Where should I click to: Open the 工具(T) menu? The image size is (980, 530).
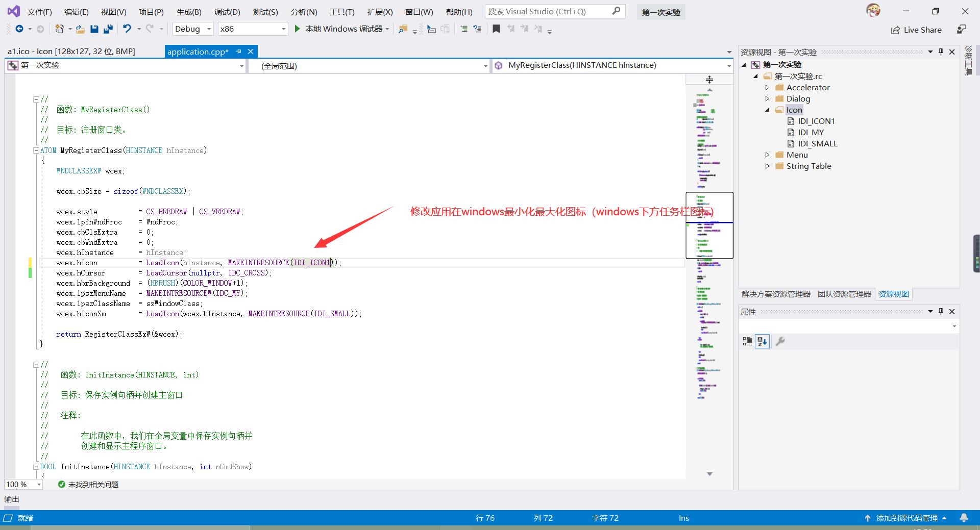(342, 12)
